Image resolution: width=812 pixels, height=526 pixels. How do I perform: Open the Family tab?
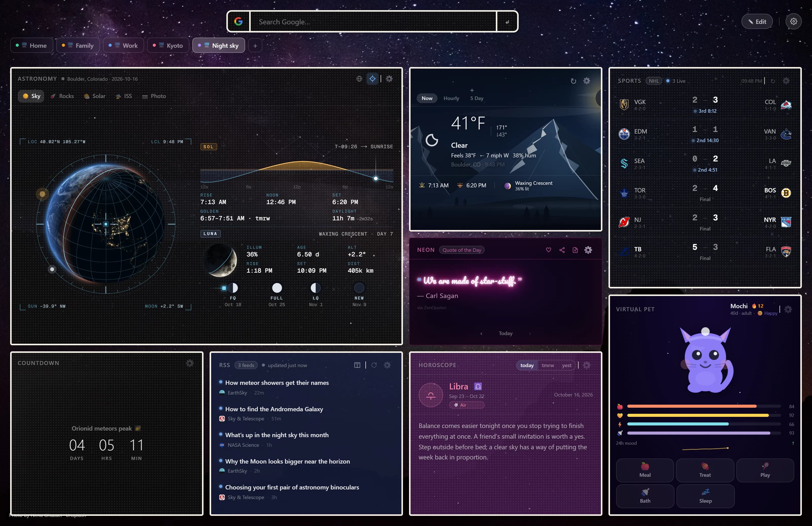(78, 45)
